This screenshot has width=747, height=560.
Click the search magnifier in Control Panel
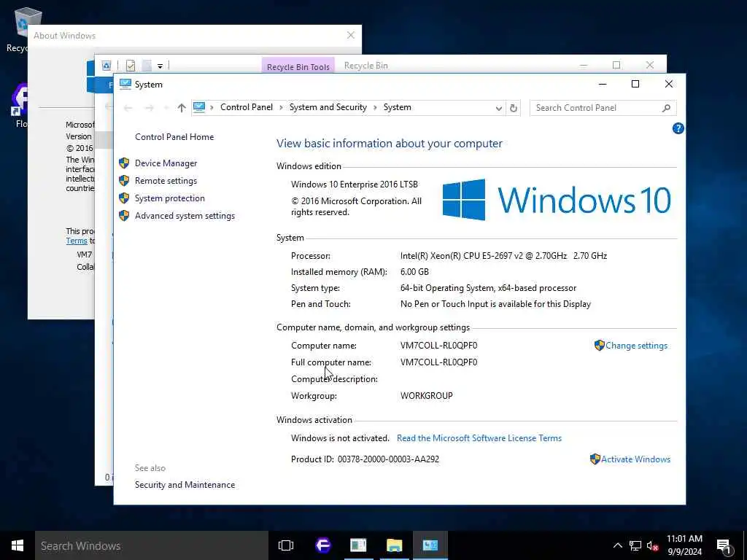[667, 108]
